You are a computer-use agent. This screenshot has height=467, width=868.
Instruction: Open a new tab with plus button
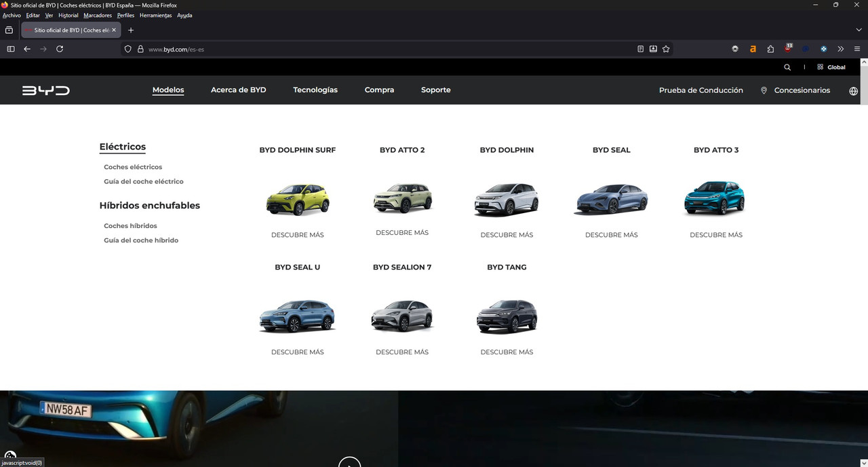click(131, 30)
